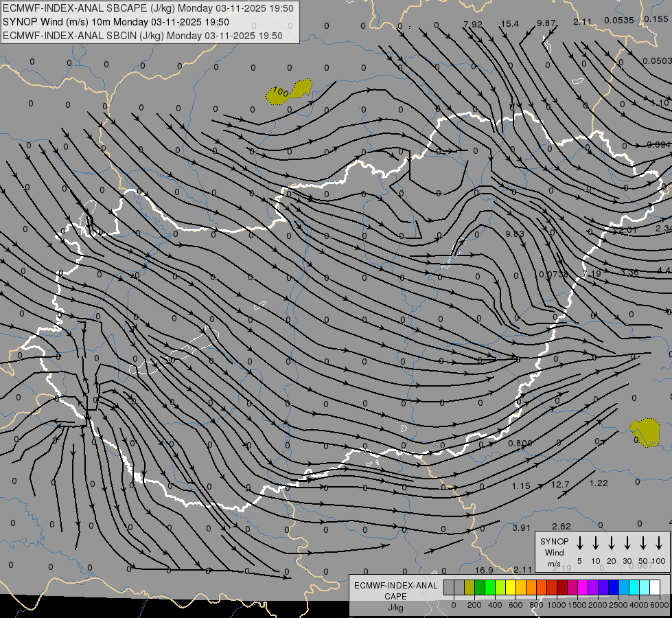This screenshot has width=672, height=618.
Task: Click the 30 m/s wind arrow in legend
Action: point(627,543)
